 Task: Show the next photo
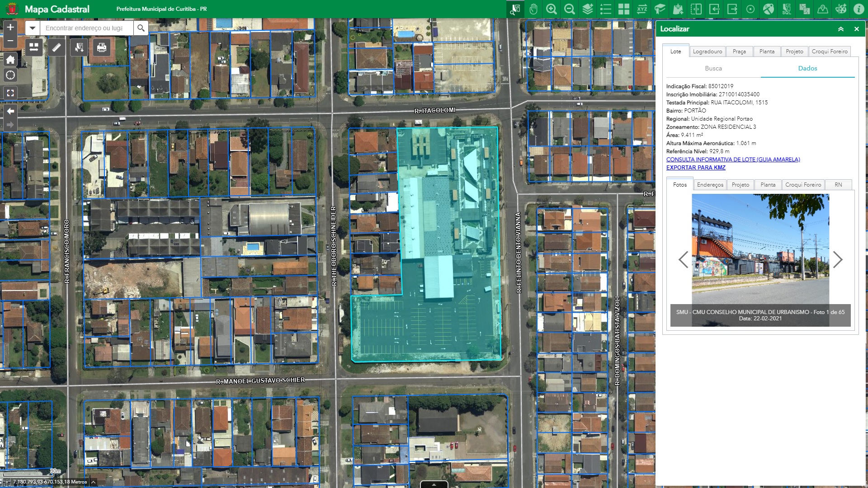coord(838,259)
